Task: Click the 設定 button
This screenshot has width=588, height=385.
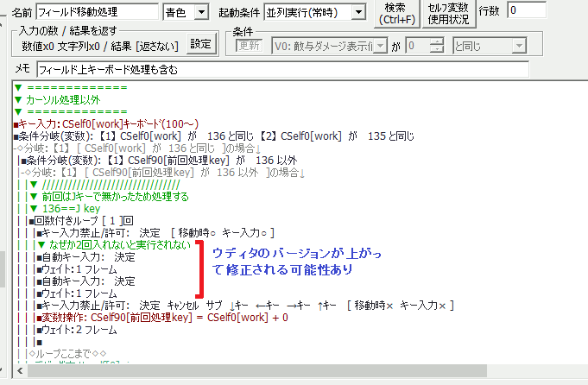Action: tap(201, 44)
